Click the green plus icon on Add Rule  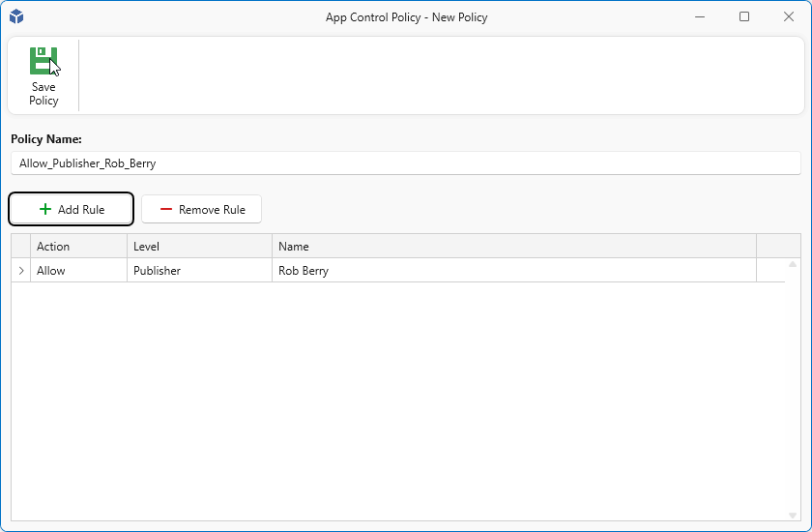pos(45,210)
